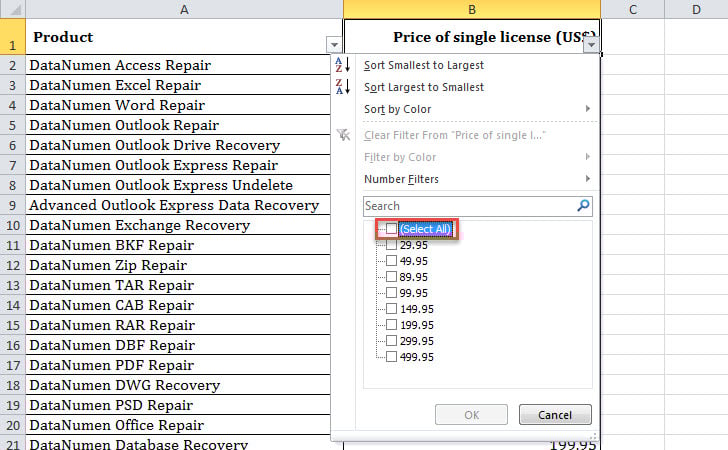Select row 12 header
Image resolution: width=728 pixels, height=450 pixels.
[13, 265]
